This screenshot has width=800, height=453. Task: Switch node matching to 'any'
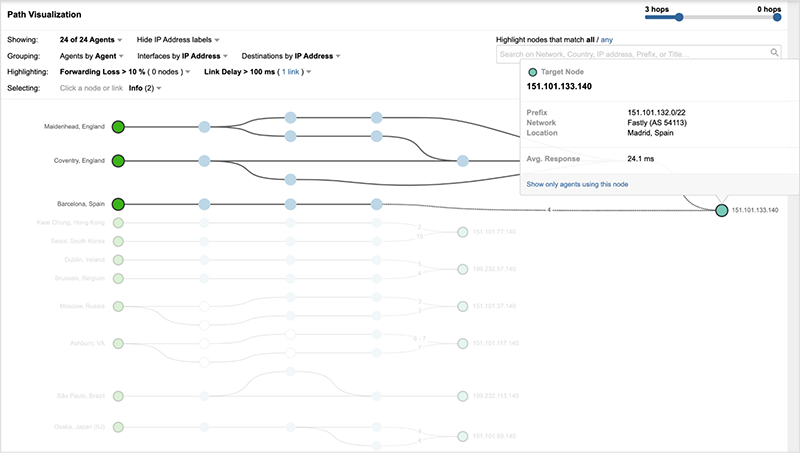(x=606, y=39)
